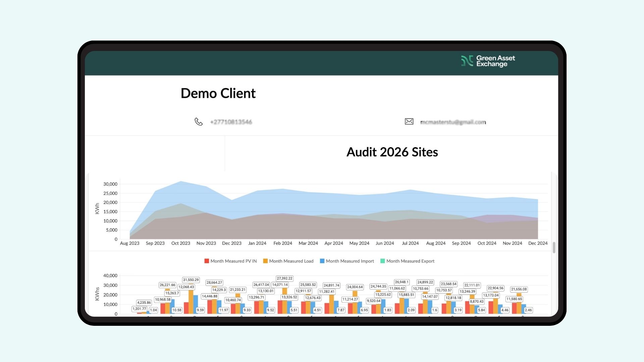Image resolution: width=644 pixels, height=362 pixels.
Task: Click the 4,235.86 bar data label
Action: pyautogui.click(x=144, y=303)
